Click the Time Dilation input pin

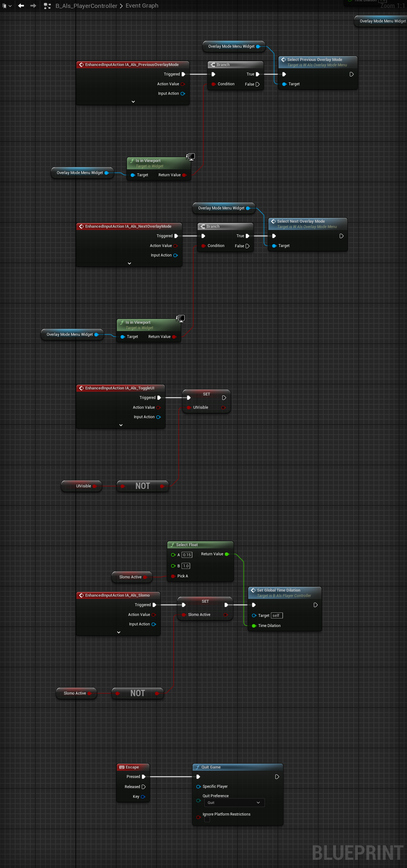(x=254, y=626)
